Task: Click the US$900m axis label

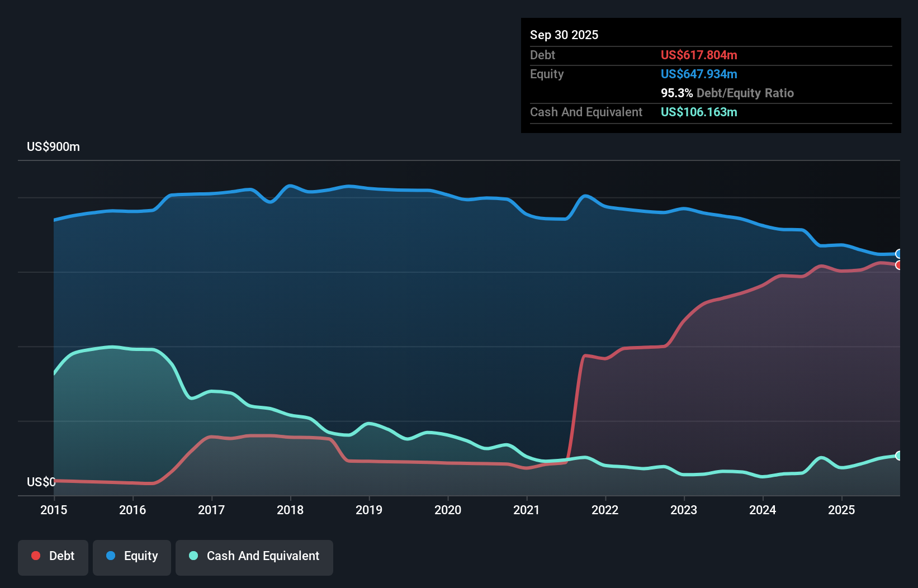Action: point(54,146)
